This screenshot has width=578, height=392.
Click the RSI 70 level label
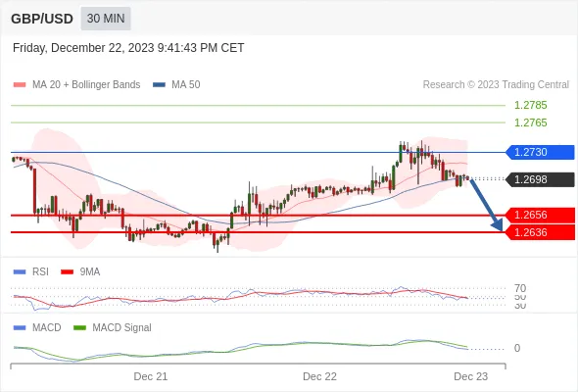(520, 288)
